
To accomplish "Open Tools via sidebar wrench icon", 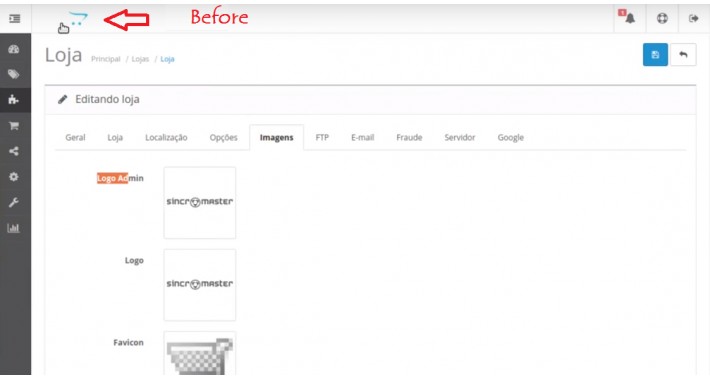I will click(x=14, y=202).
